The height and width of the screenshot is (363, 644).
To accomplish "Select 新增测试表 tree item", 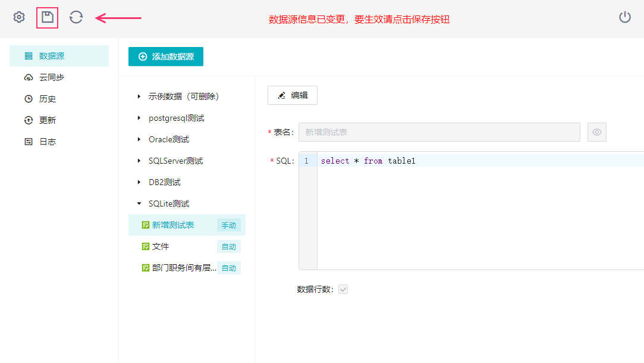I will [x=187, y=225].
